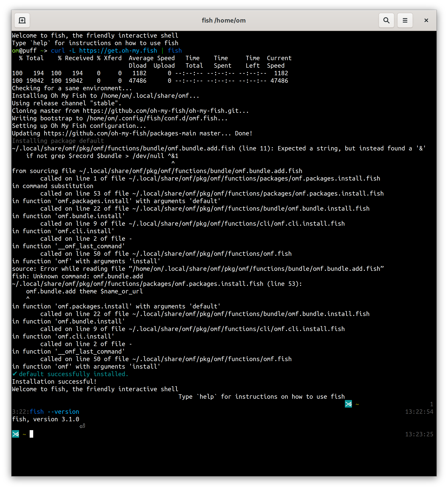Screen dimensions: 448x489
Task: Click 'source: Error while reading file' line
Action: [198, 269]
